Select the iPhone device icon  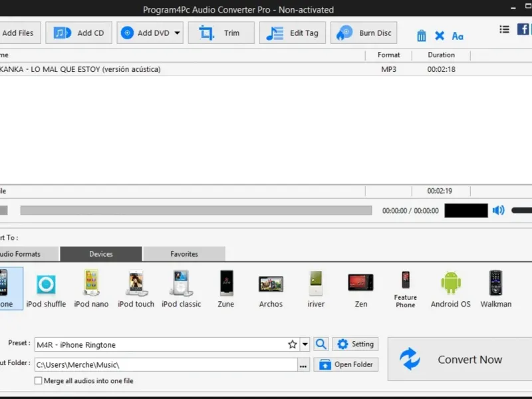pyautogui.click(x=10, y=289)
